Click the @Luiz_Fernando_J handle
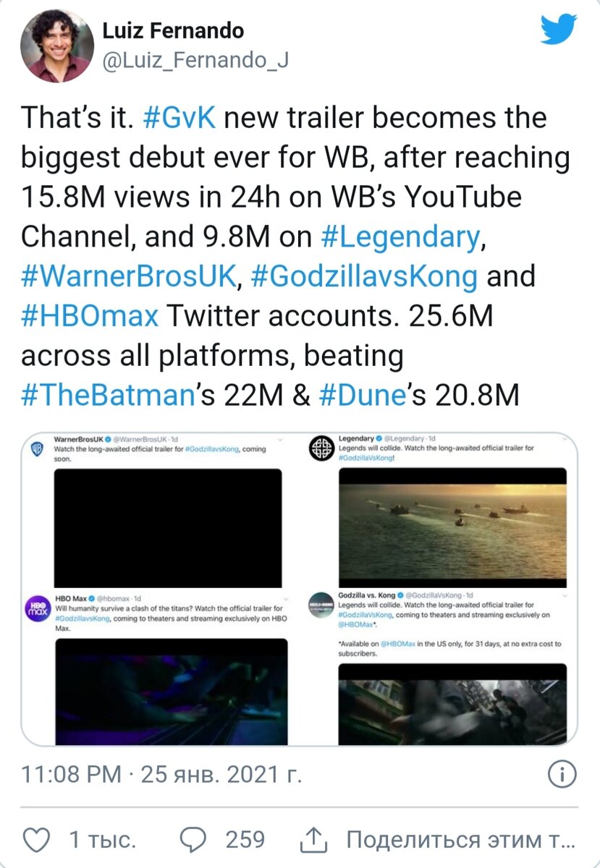Image resolution: width=600 pixels, height=868 pixels. tap(195, 61)
